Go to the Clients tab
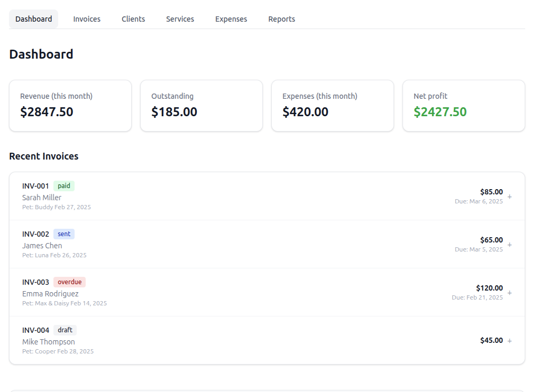The image size is (549, 392). 133,19
